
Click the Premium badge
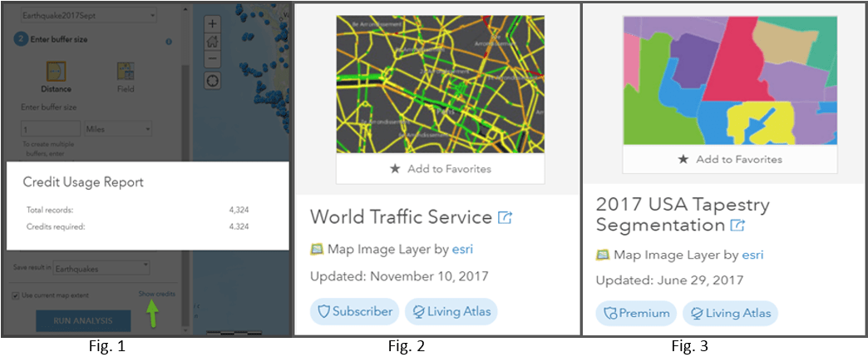click(x=637, y=313)
